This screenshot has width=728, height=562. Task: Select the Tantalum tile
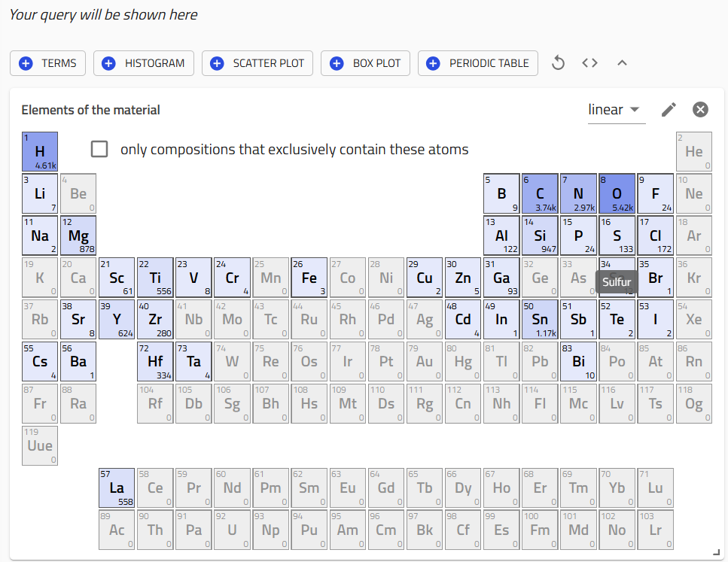[x=193, y=362]
